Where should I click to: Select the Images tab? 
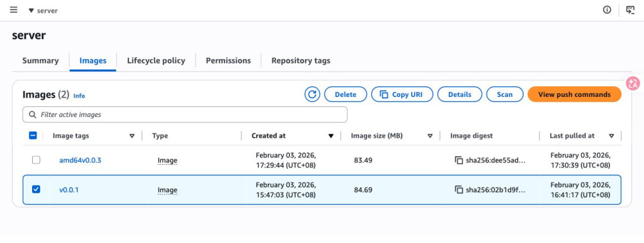(93, 61)
